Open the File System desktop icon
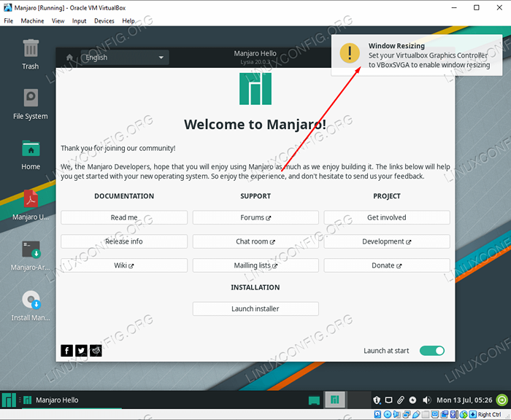The width and height of the screenshot is (511, 420). click(x=31, y=104)
